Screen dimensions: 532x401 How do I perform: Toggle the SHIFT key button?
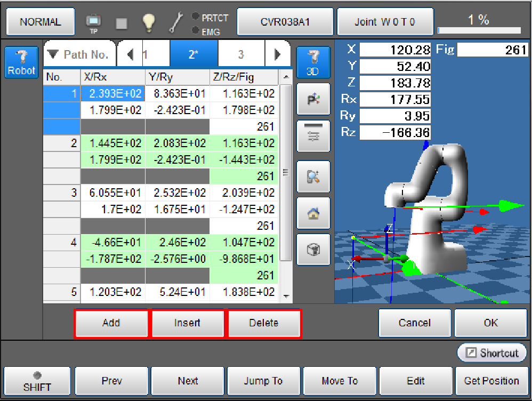click(x=37, y=381)
